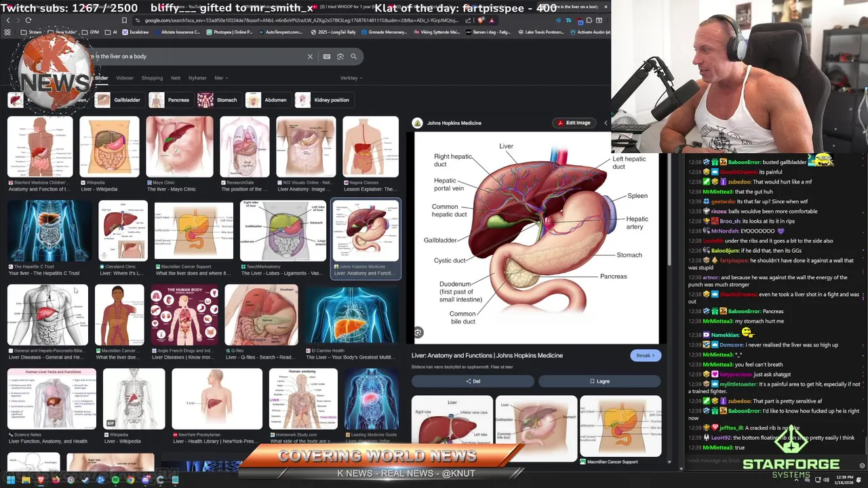Open the Macmillan Cancer Support result image
Screen dimensions: 868x488
[194, 231]
